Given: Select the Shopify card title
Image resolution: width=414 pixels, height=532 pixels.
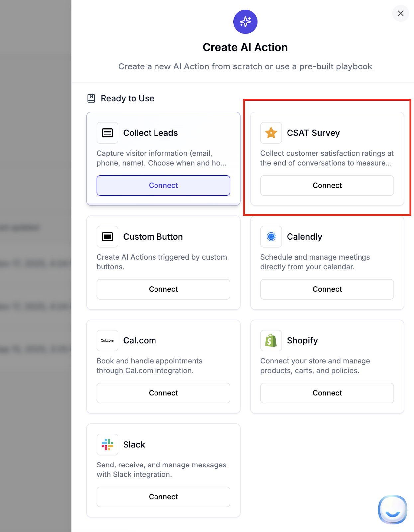Looking at the screenshot, I should [302, 340].
